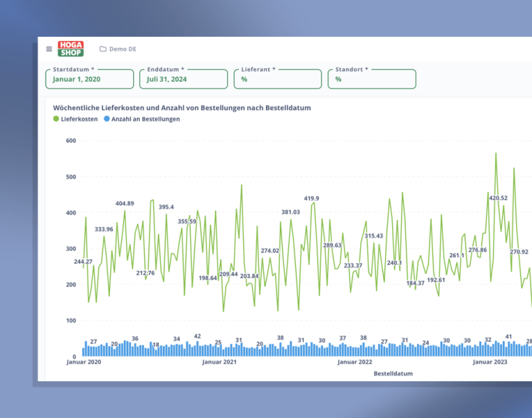Open the hamburger navigation menu

49,49
